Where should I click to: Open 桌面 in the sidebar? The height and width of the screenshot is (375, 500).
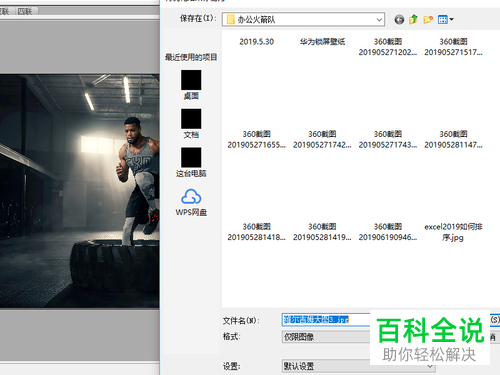tap(191, 85)
